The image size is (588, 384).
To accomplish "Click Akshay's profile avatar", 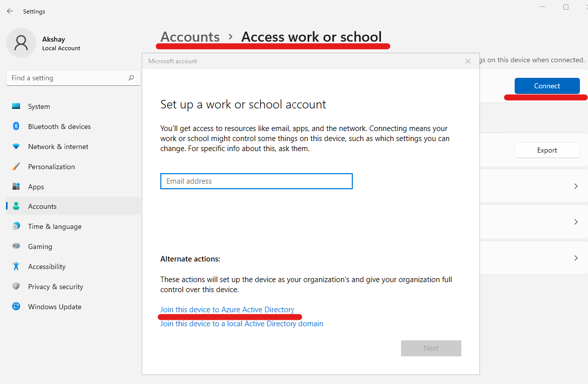I will pos(21,43).
